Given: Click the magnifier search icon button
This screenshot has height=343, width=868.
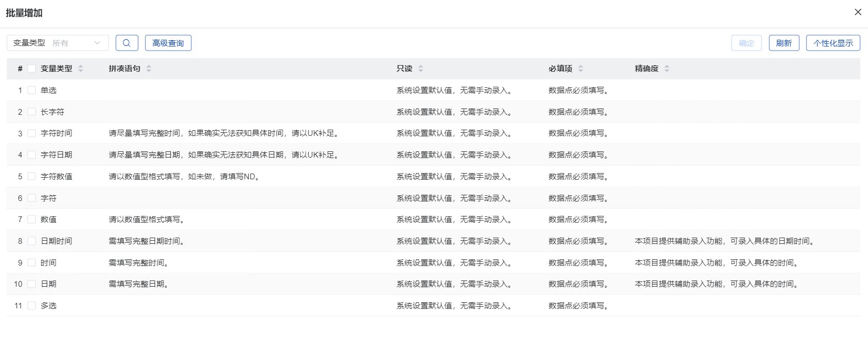Looking at the screenshot, I should 127,43.
